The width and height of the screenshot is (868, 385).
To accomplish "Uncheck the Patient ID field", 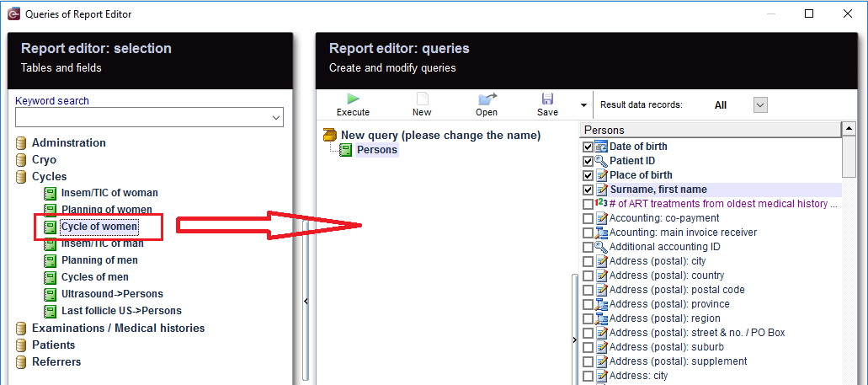I will click(588, 161).
